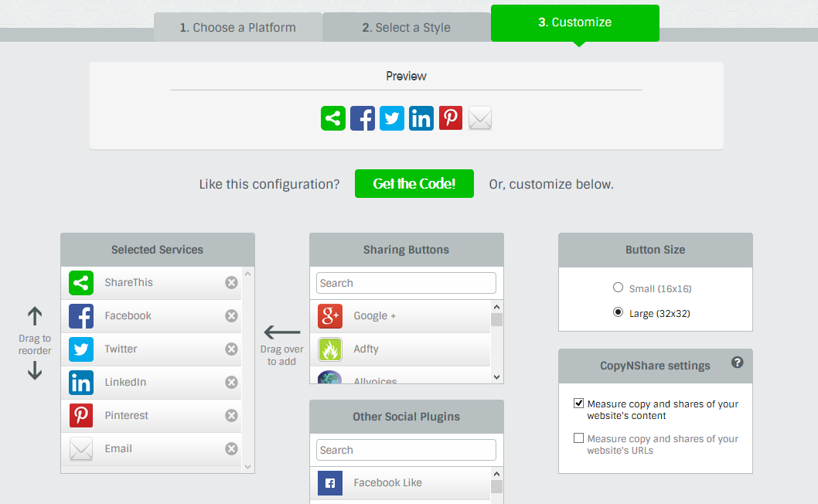Toggle measuring copy and shares of website's content
Viewport: 818px width, 504px height.
click(578, 404)
